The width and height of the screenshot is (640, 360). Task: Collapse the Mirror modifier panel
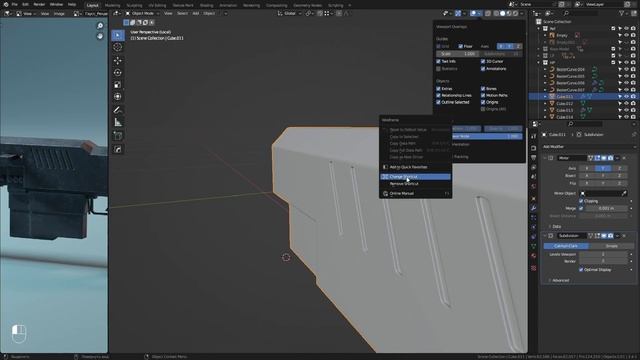(545, 158)
